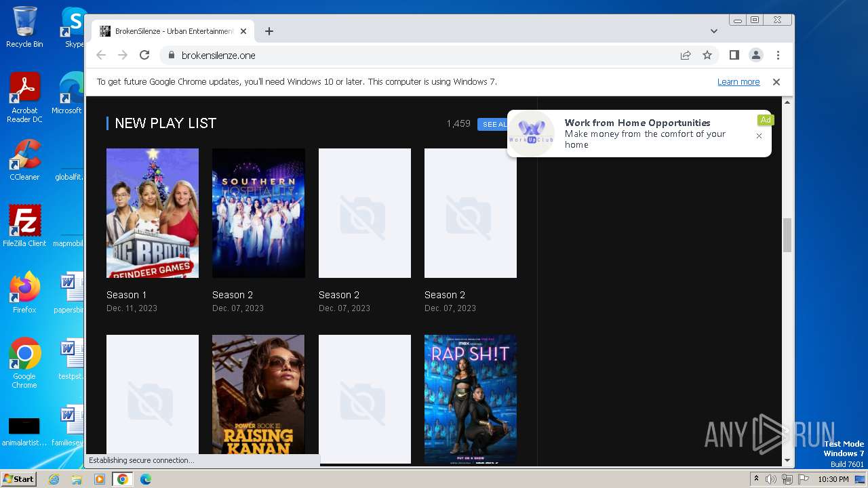
Task: Dismiss the Chrome update notification bar
Action: pyautogui.click(x=776, y=82)
